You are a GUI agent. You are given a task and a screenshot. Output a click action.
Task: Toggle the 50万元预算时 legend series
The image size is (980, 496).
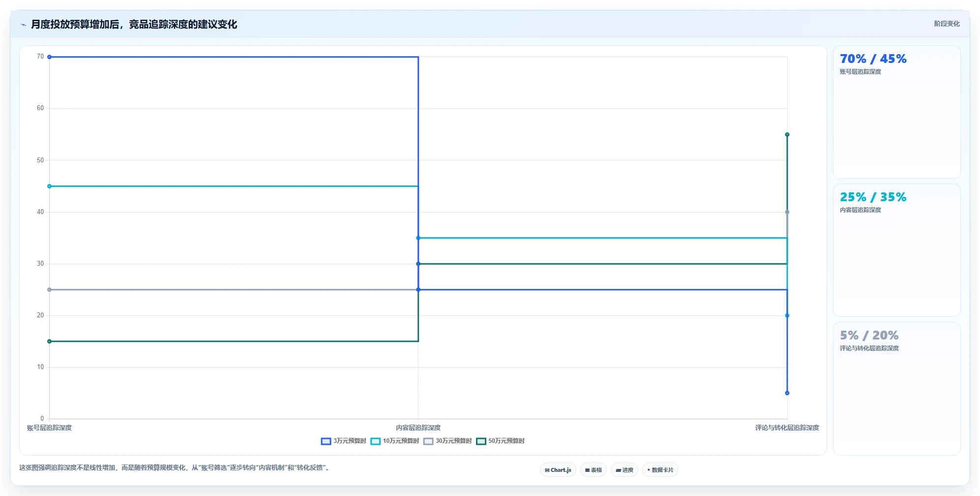500,441
